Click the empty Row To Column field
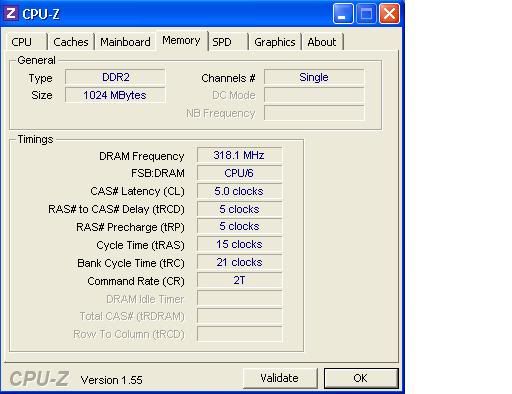This screenshot has width=512, height=394. [239, 334]
